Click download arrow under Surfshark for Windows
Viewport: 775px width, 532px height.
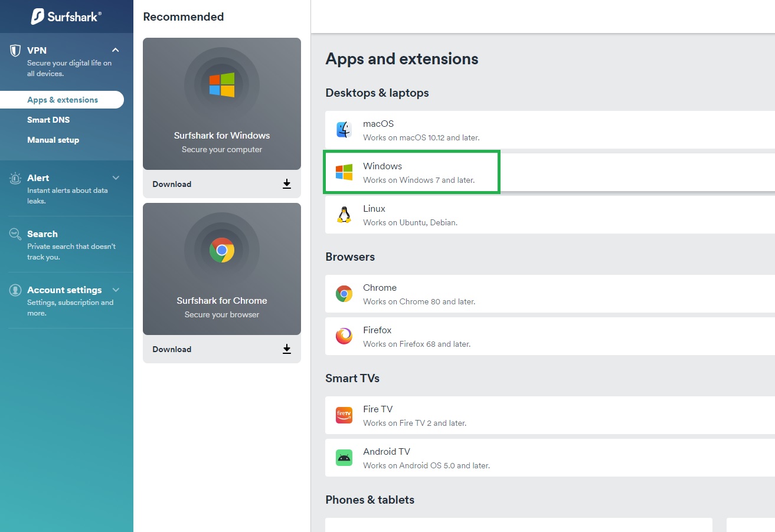click(287, 184)
